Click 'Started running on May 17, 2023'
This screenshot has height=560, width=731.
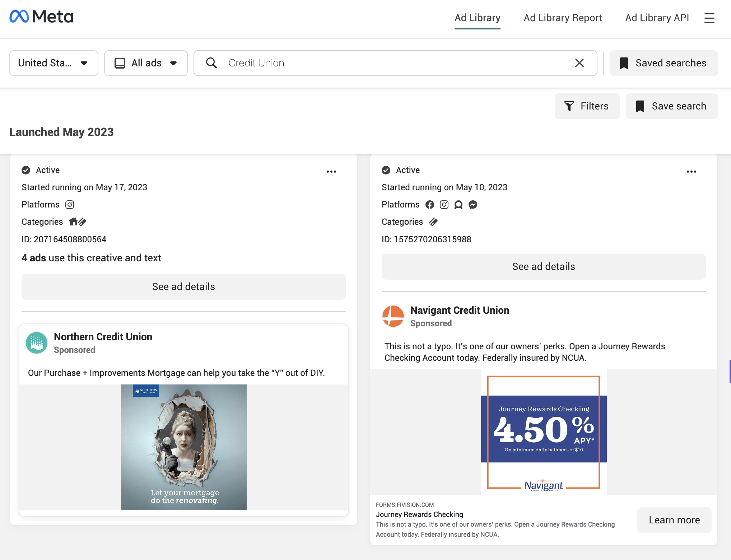click(84, 187)
